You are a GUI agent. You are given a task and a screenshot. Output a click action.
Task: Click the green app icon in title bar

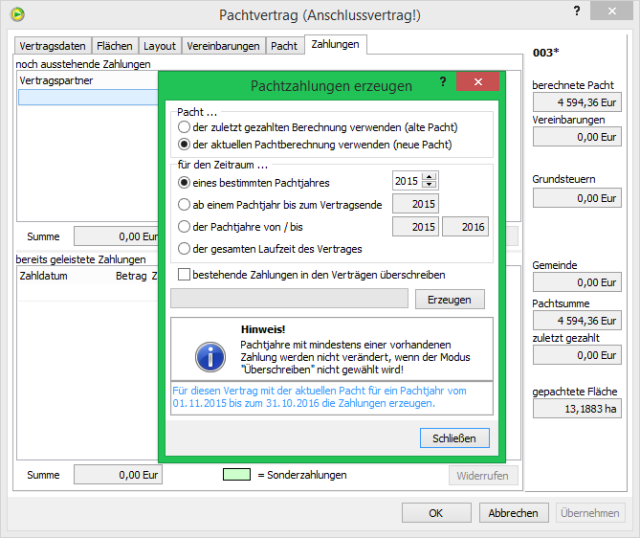(15, 14)
